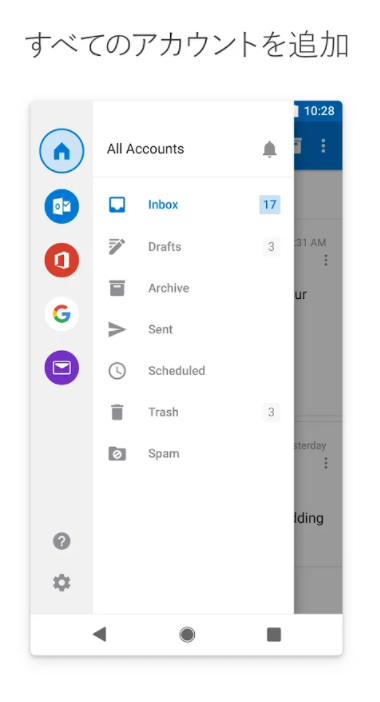This screenshot has width=380, height=702.
Task: Open the Archive folder
Action: coord(193,288)
